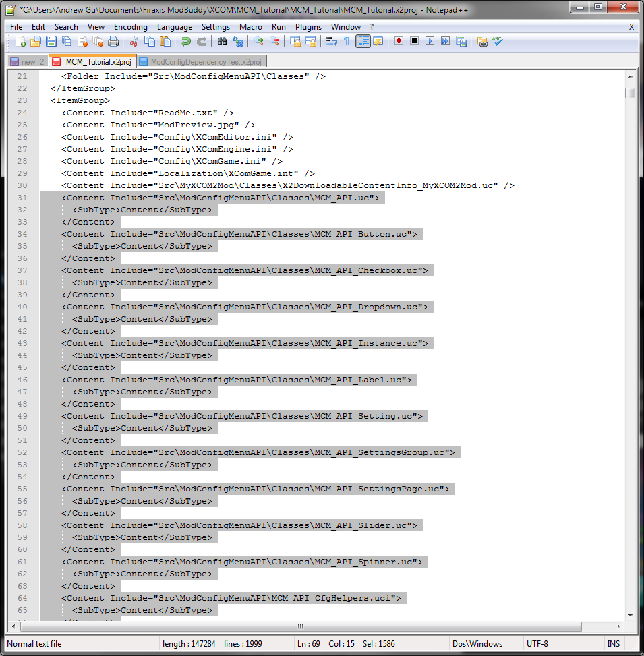Close the current document using the Close icon

pos(82,41)
